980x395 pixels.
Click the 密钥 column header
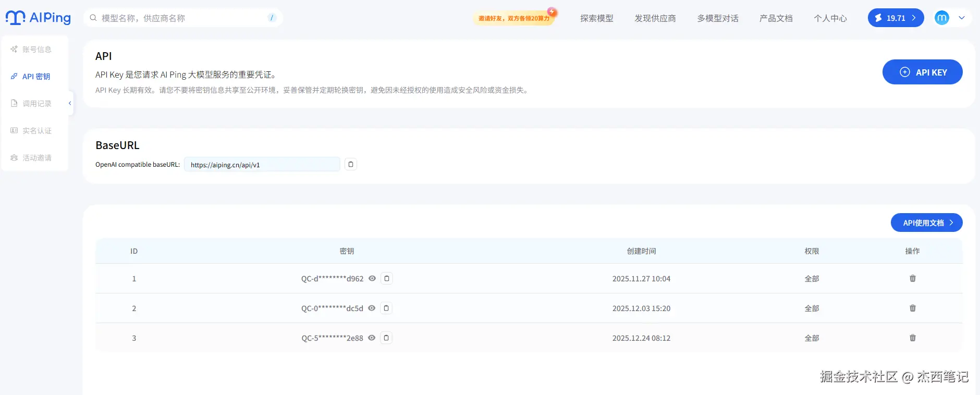tap(347, 251)
